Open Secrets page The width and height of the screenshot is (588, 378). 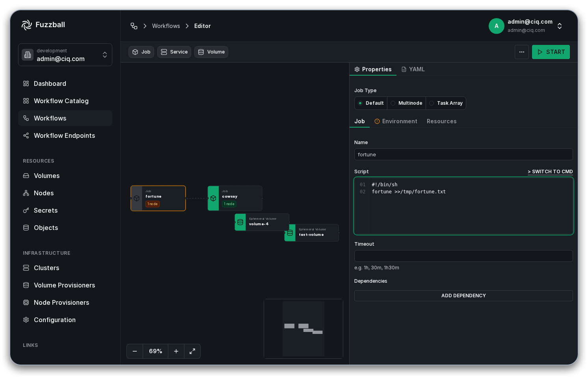[x=65, y=210]
